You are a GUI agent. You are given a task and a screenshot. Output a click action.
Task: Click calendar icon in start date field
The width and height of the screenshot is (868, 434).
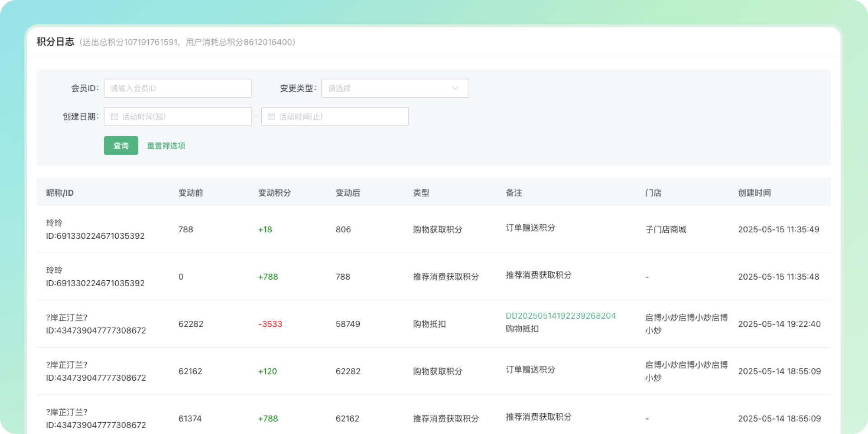114,117
